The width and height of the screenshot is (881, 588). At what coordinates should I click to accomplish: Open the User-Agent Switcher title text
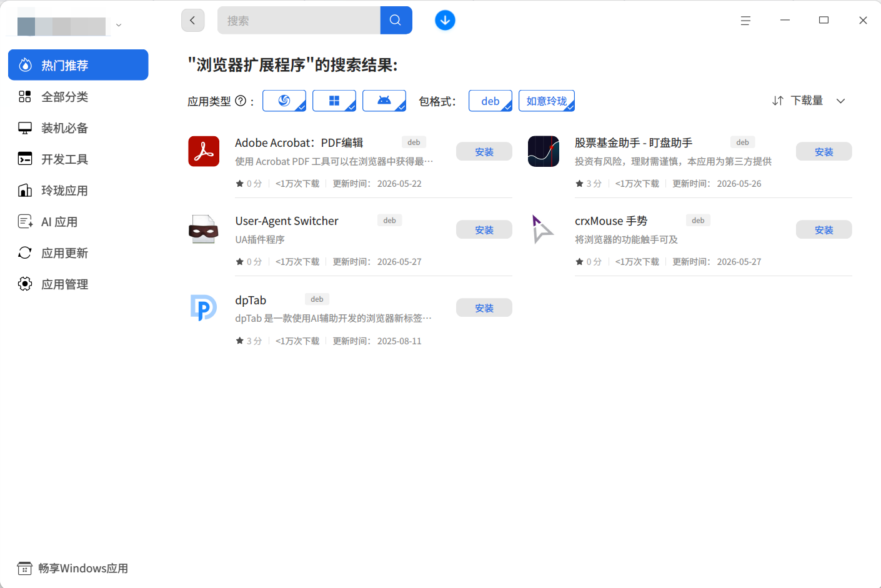coord(287,221)
